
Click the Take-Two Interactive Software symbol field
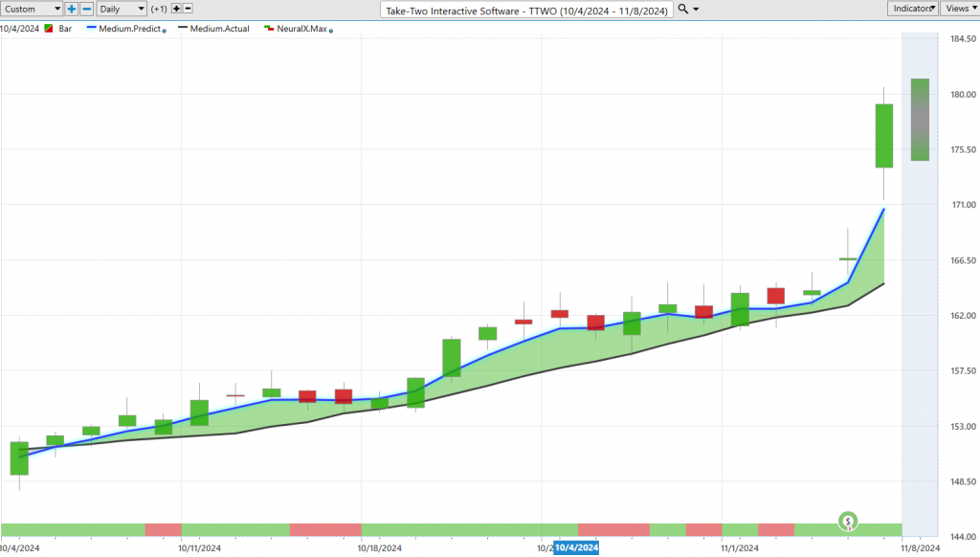tap(526, 9)
